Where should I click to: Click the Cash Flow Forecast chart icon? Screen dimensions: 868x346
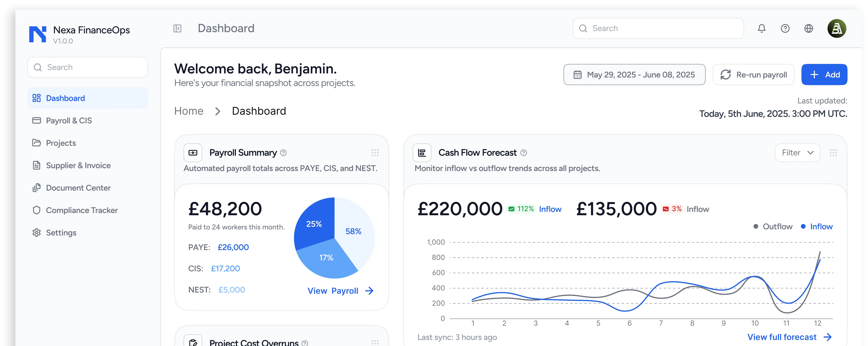point(422,152)
